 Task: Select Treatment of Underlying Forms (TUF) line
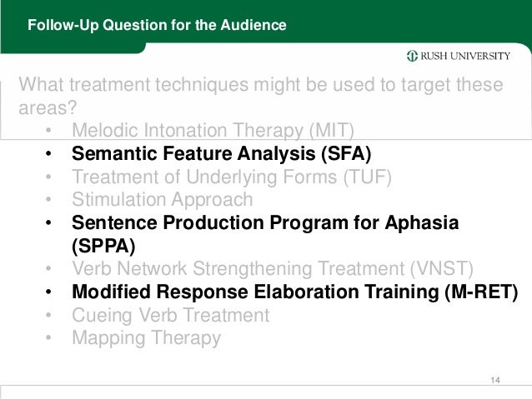(x=231, y=177)
